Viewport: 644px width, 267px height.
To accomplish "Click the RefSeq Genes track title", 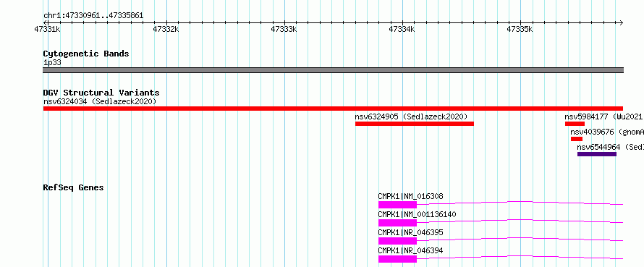I will [x=73, y=187].
